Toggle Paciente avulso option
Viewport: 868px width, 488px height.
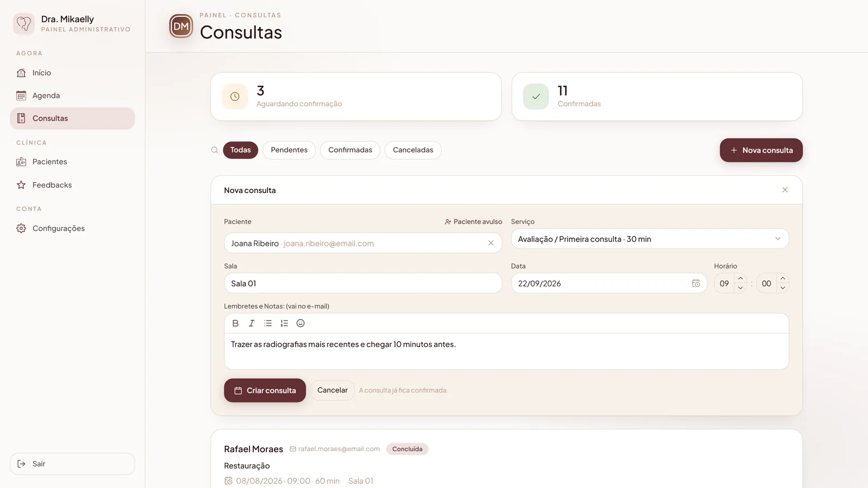click(x=473, y=222)
